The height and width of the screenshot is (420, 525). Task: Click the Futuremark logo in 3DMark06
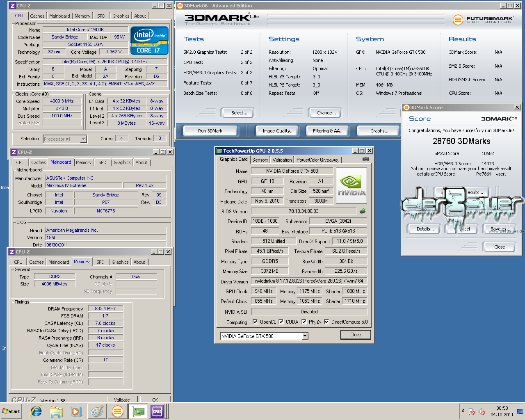[x=483, y=19]
